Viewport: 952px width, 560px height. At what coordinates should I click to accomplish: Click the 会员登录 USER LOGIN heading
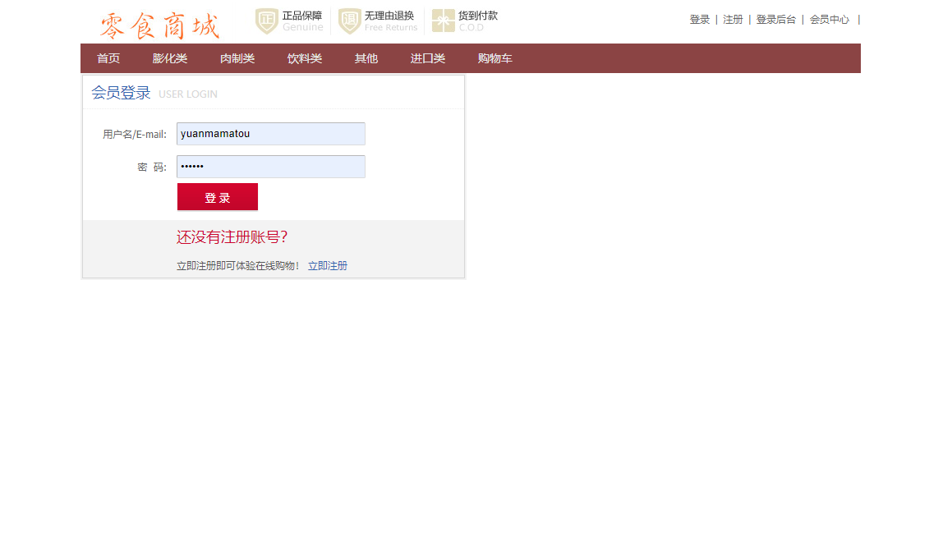pos(120,93)
